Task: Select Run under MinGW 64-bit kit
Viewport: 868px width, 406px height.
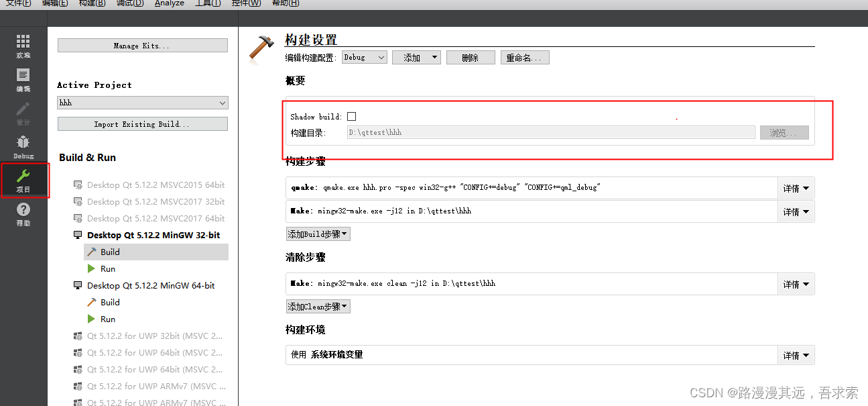Action: [108, 319]
